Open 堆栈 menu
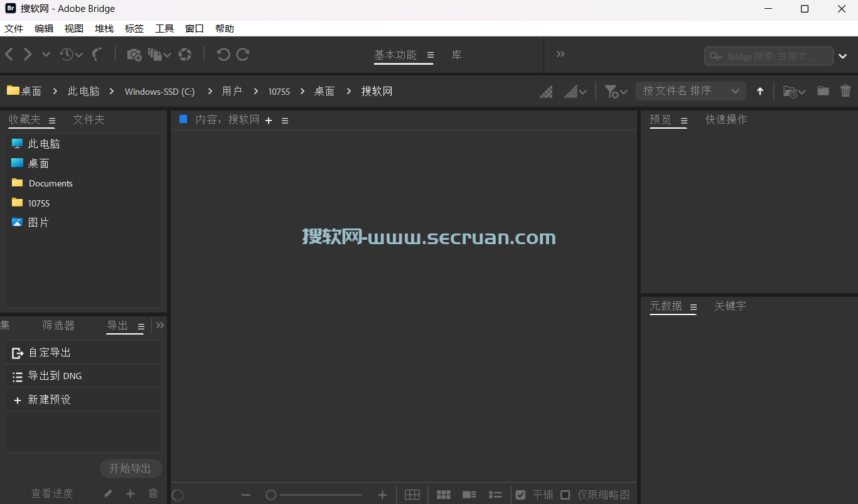The width and height of the screenshot is (858, 504). click(104, 28)
